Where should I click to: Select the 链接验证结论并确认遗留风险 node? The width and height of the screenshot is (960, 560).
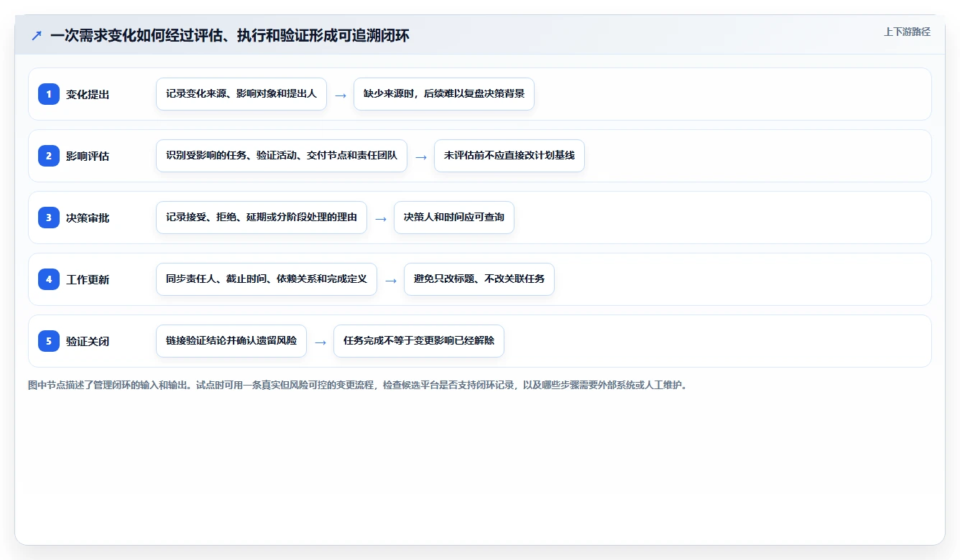coord(231,341)
